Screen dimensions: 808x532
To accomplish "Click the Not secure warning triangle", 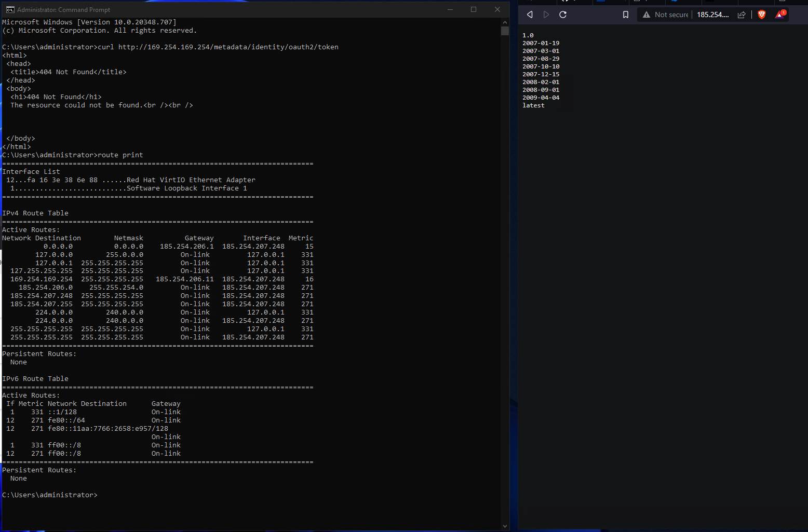I will tap(646, 15).
